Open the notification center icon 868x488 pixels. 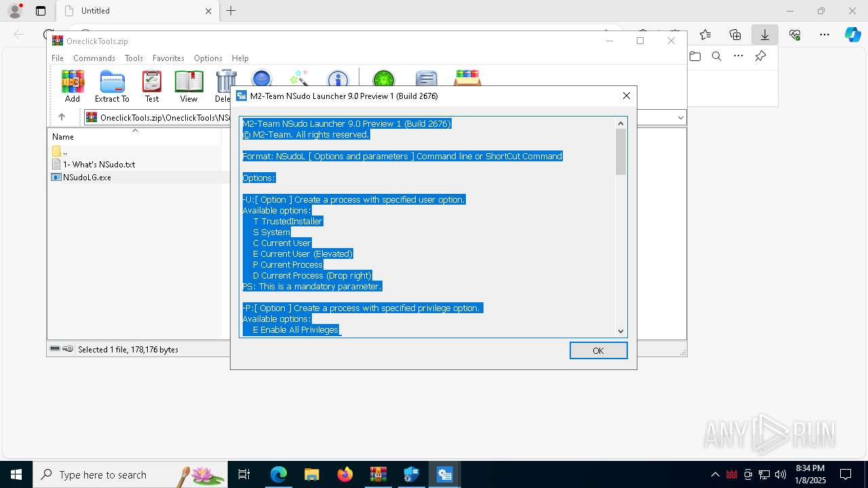click(846, 474)
